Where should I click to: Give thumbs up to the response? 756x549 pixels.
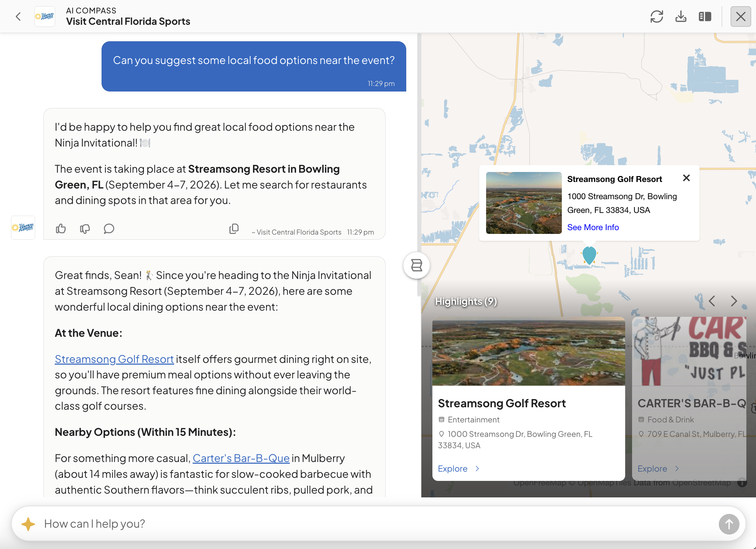[x=61, y=228]
